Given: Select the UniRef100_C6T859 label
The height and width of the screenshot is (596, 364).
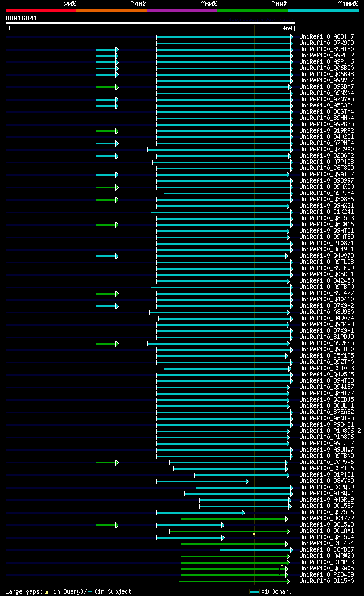Looking at the screenshot, I should [326, 168].
